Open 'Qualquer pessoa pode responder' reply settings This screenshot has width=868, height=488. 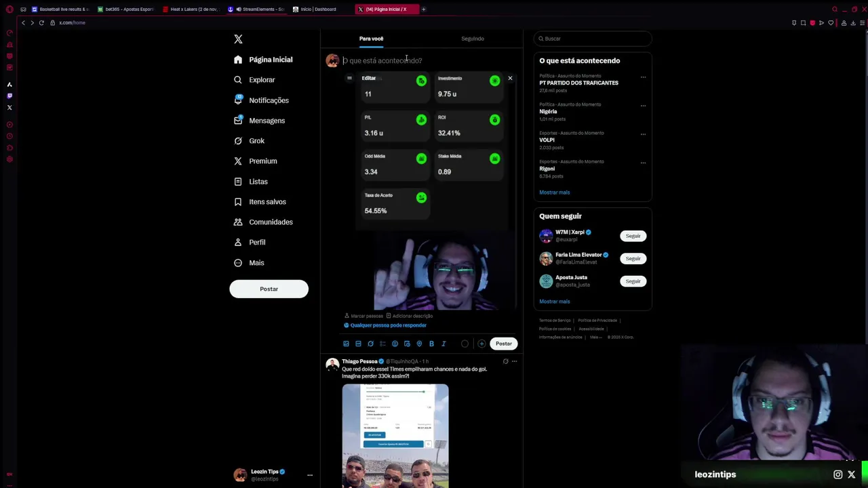tap(385, 325)
